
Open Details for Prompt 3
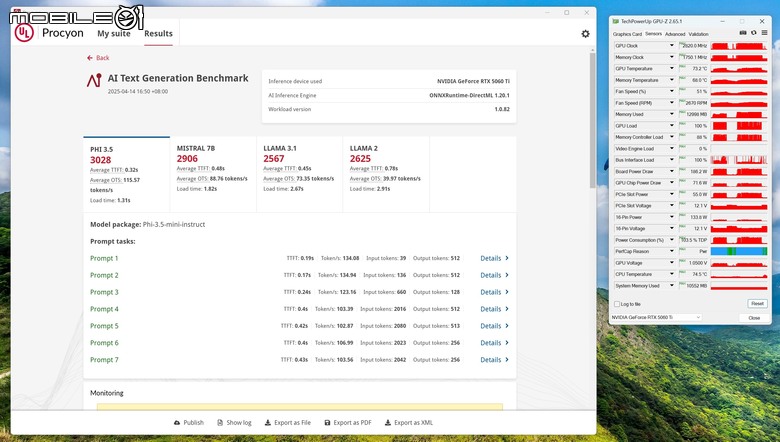494,292
